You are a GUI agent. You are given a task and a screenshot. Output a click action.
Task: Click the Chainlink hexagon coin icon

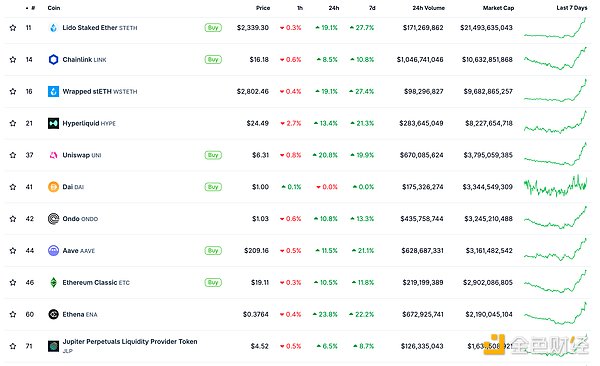(54, 59)
